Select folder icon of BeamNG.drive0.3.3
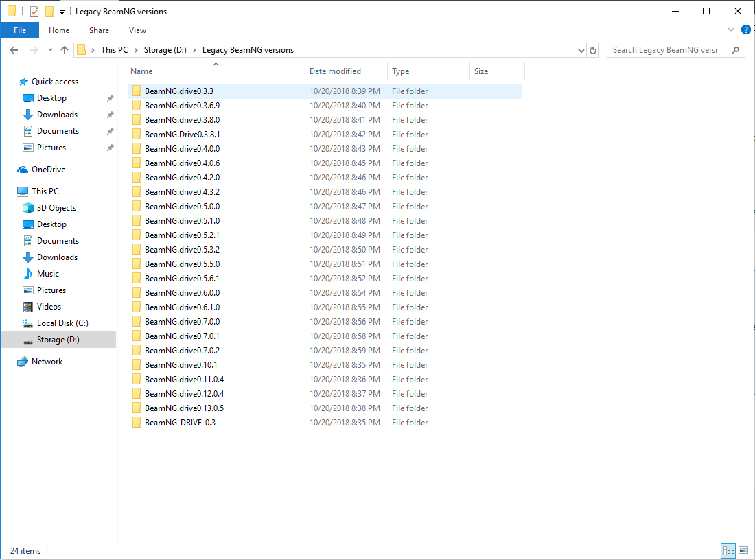This screenshot has height=560, width=755. pyautogui.click(x=137, y=91)
